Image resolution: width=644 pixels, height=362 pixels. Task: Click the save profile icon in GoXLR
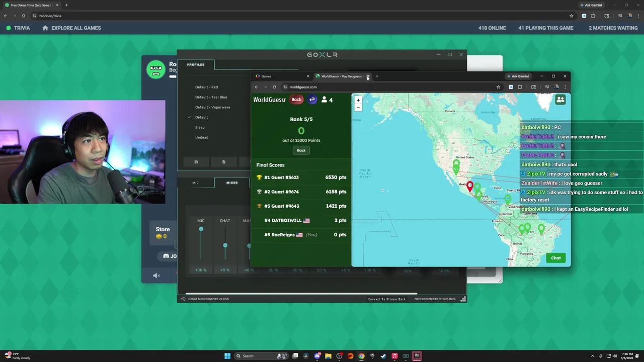click(x=196, y=162)
